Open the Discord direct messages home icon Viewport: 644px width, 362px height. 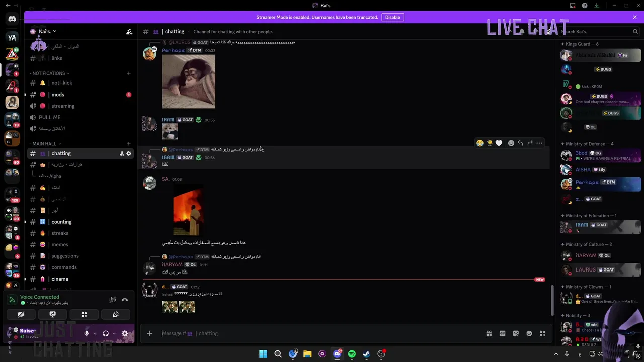click(x=12, y=19)
